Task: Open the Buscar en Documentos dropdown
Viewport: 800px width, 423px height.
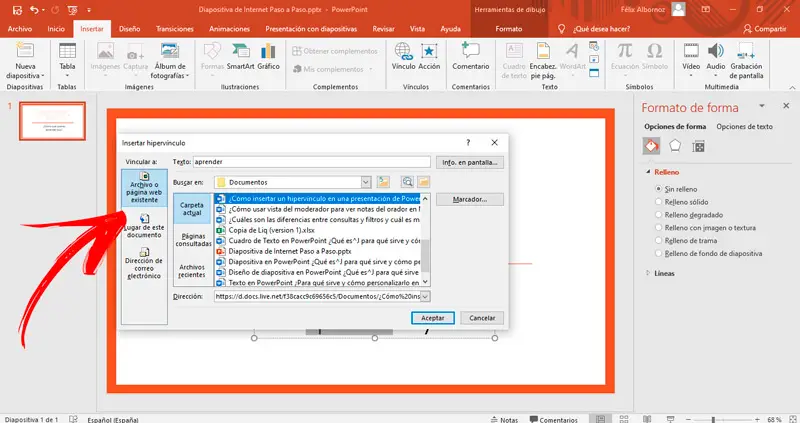Action: [366, 182]
